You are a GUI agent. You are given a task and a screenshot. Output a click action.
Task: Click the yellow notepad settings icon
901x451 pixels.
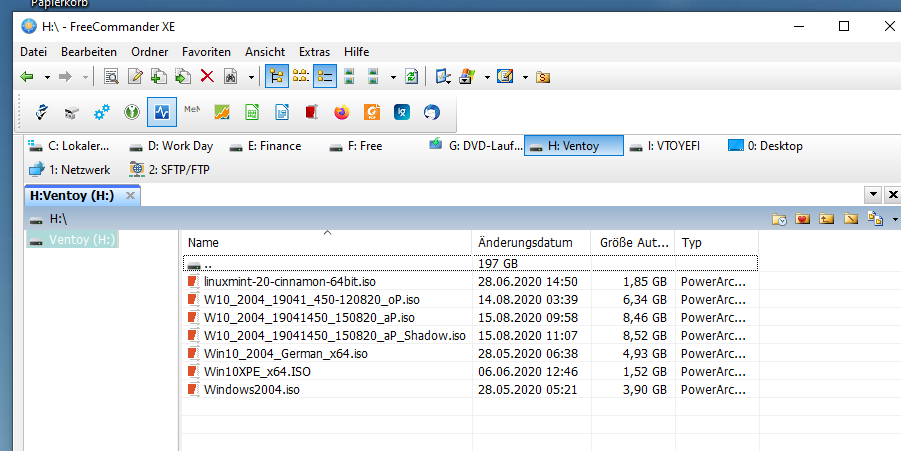click(x=505, y=76)
